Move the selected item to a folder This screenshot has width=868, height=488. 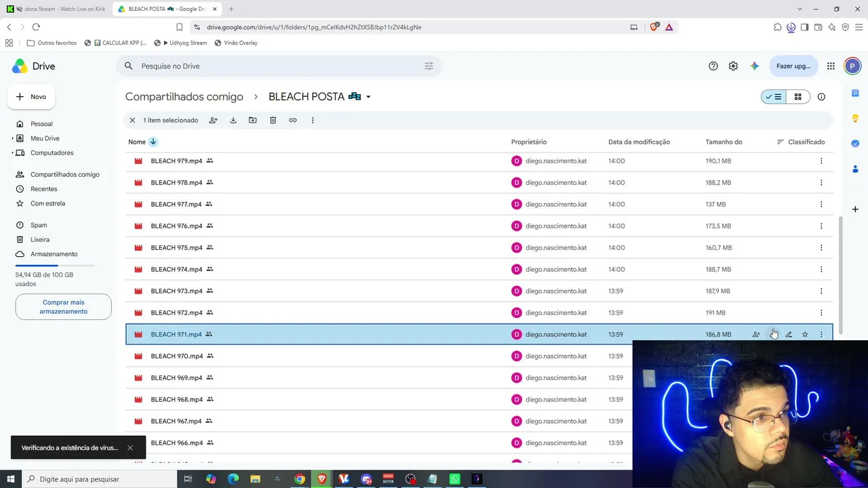pos(252,120)
